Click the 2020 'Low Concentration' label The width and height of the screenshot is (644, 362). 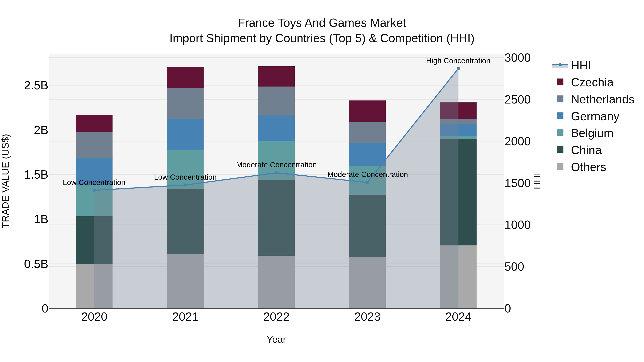(94, 183)
